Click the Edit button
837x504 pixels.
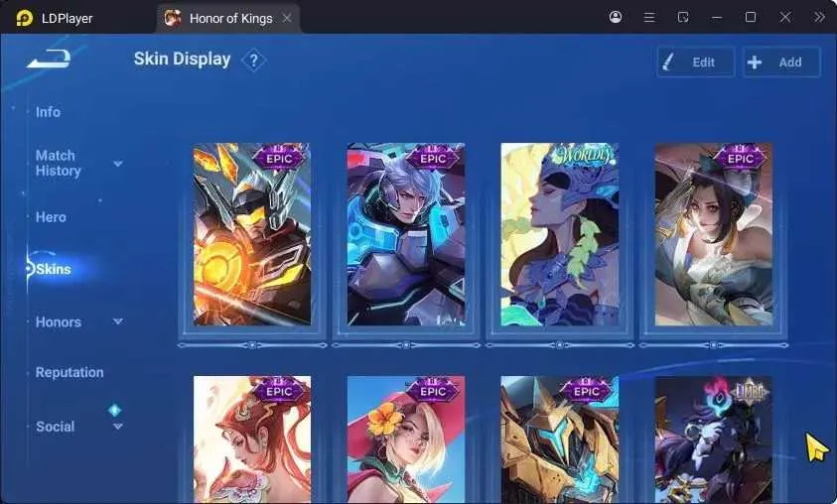click(696, 62)
